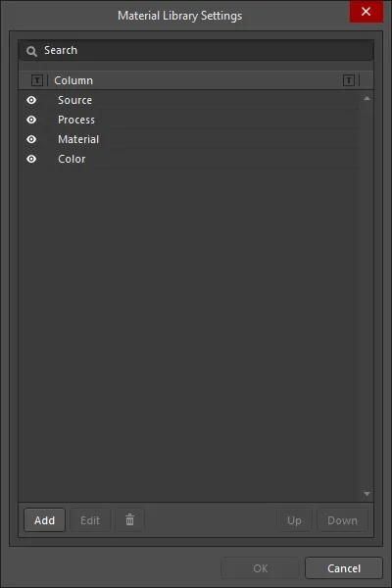Select the Material row label
Viewport: 392px width, 588px height.
pos(78,139)
